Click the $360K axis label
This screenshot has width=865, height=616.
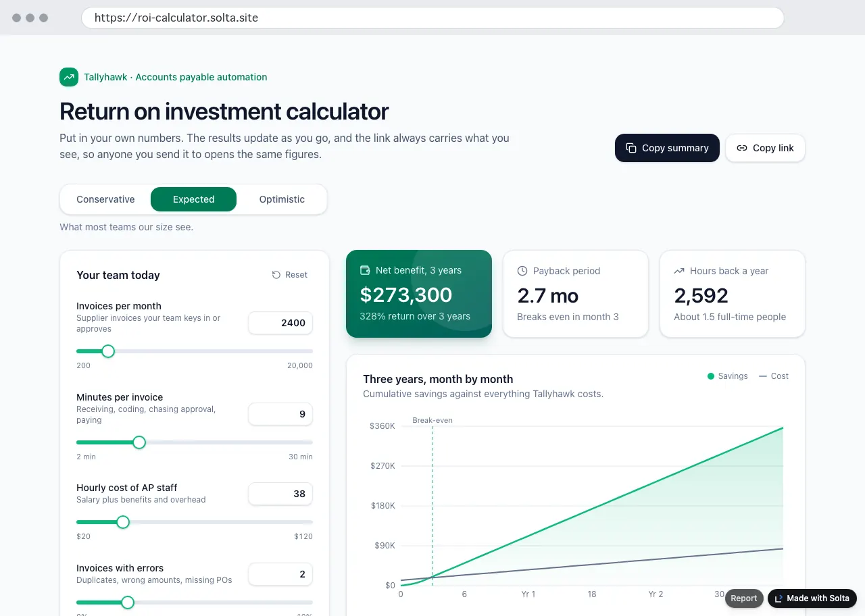(x=382, y=426)
